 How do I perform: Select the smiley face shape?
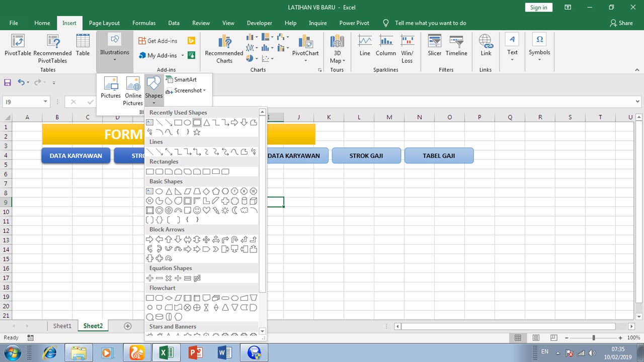197,210
